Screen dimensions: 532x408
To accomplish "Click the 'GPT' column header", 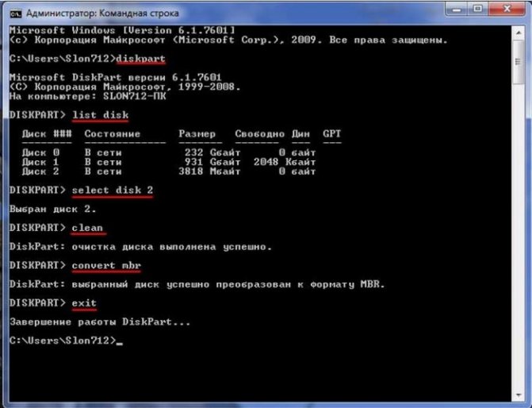I will [x=331, y=133].
